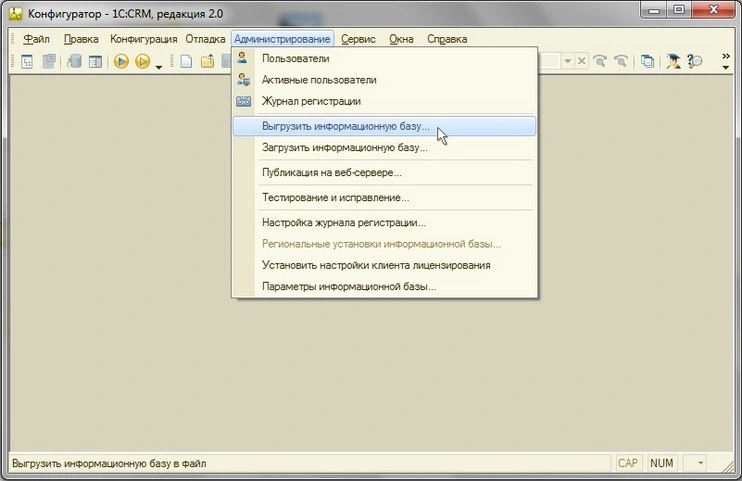This screenshot has height=481, width=742.
Task: Click the help search question-mark icon
Action: coord(695,62)
